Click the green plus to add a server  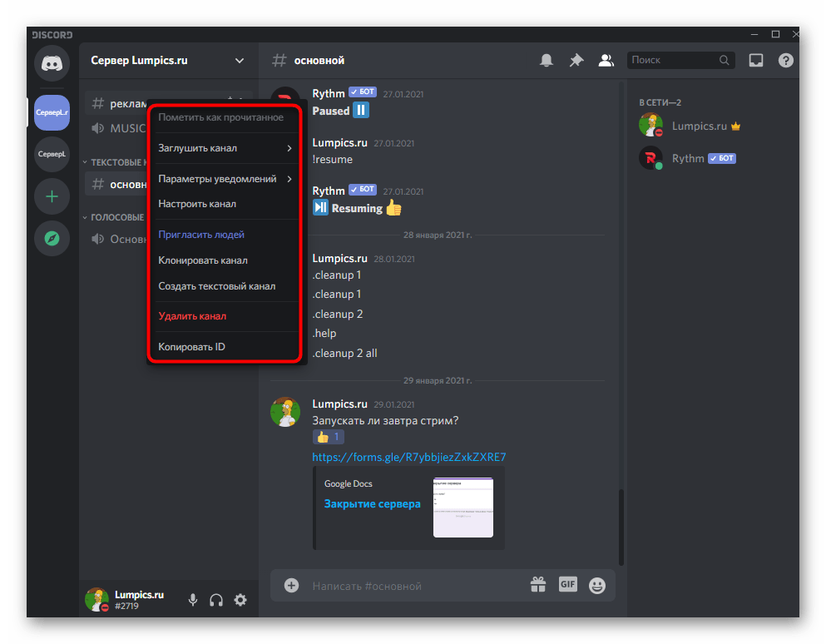pyautogui.click(x=52, y=196)
